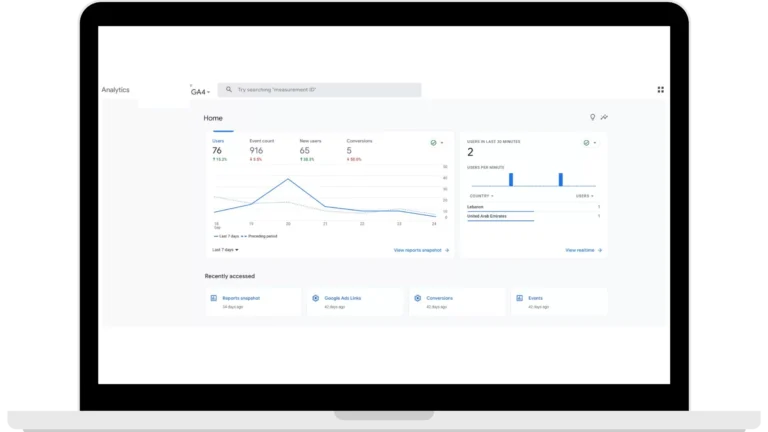Click the Reports snapshot card icon

(x=214, y=298)
